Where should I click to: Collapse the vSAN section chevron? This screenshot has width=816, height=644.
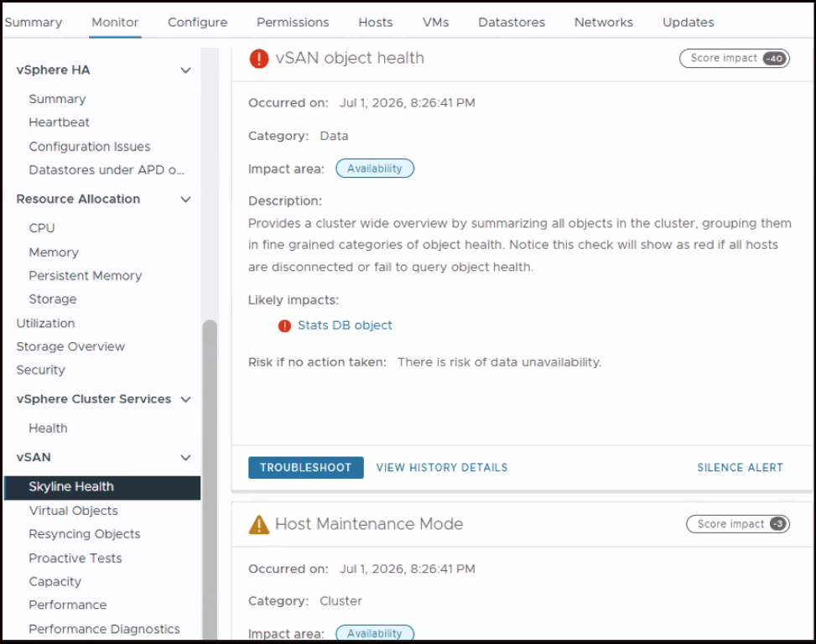click(185, 457)
